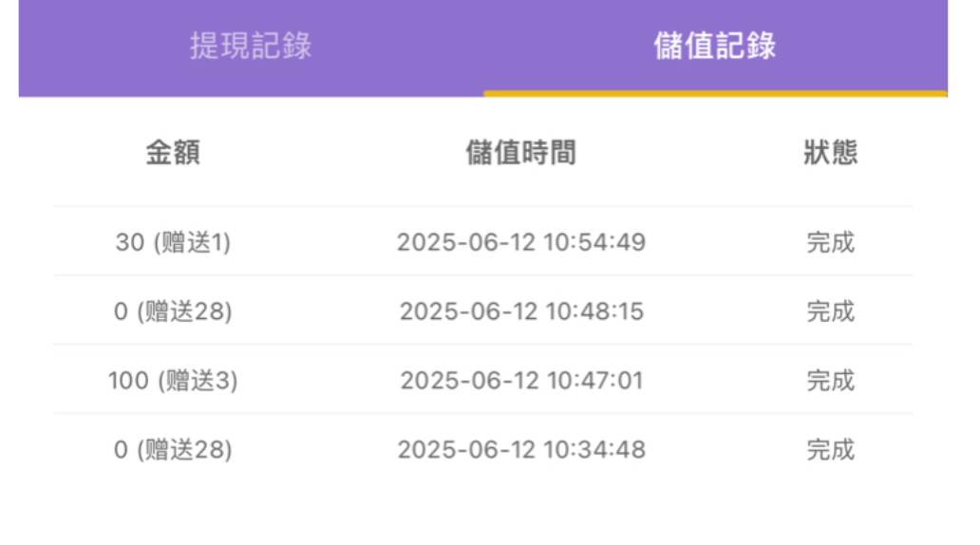Click 完成 status of the 10:34:48 record
This screenshot has width=980, height=545.
(x=831, y=449)
